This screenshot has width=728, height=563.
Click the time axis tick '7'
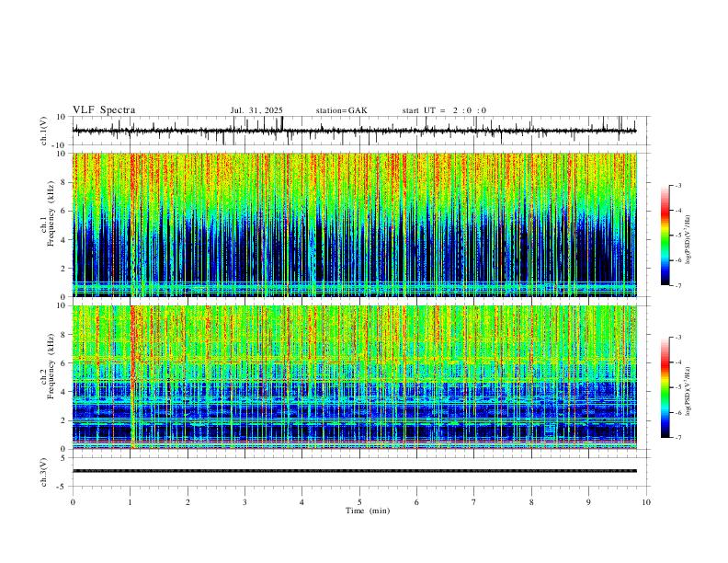[x=474, y=502]
